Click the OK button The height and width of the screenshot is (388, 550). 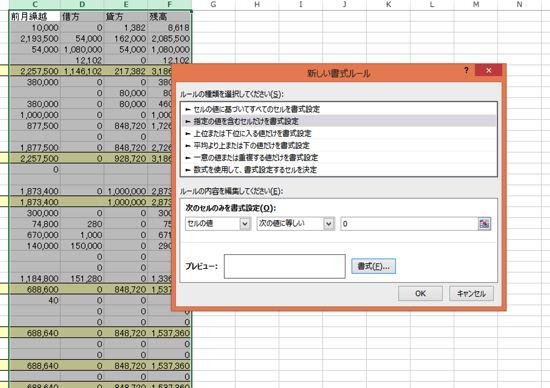[420, 293]
